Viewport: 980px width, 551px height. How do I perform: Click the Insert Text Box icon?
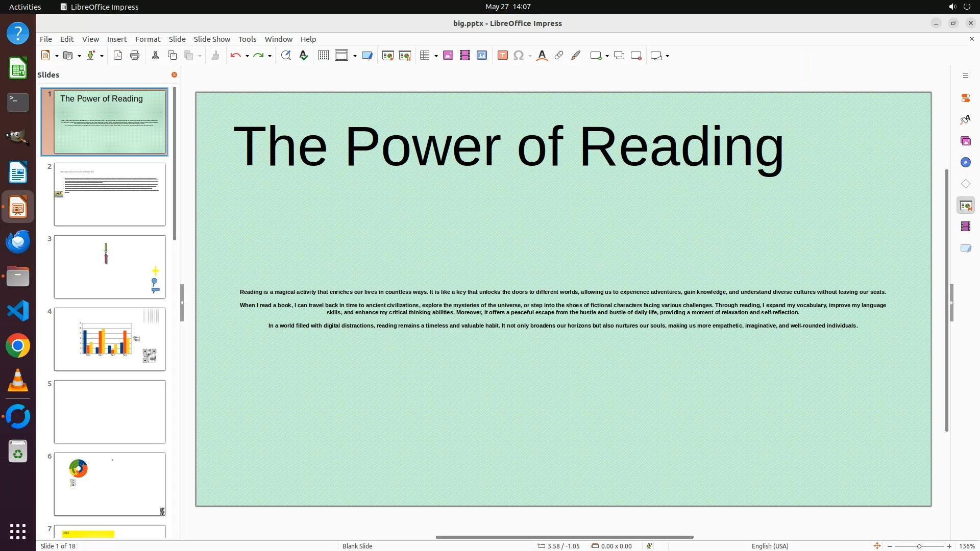point(502,56)
